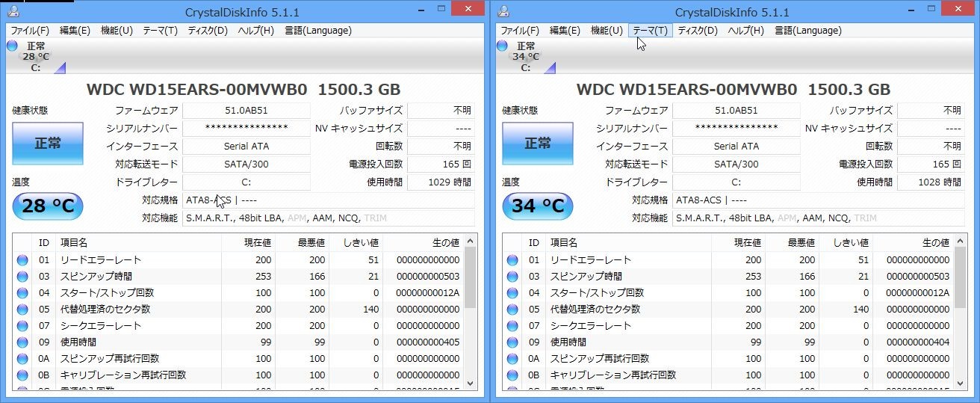This screenshot has width=980, height=403.
Task: Click status orb for ID 0A in left window
Action: [22, 359]
